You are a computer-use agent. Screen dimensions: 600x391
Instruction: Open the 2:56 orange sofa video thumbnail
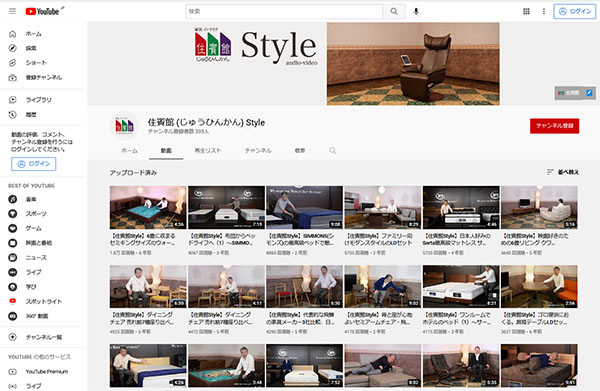[539, 287]
